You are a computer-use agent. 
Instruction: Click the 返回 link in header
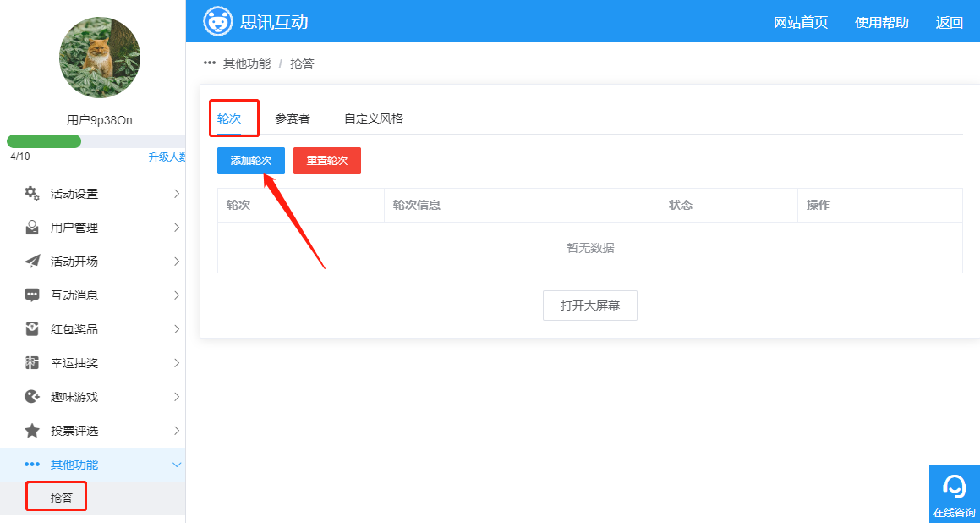click(x=950, y=23)
